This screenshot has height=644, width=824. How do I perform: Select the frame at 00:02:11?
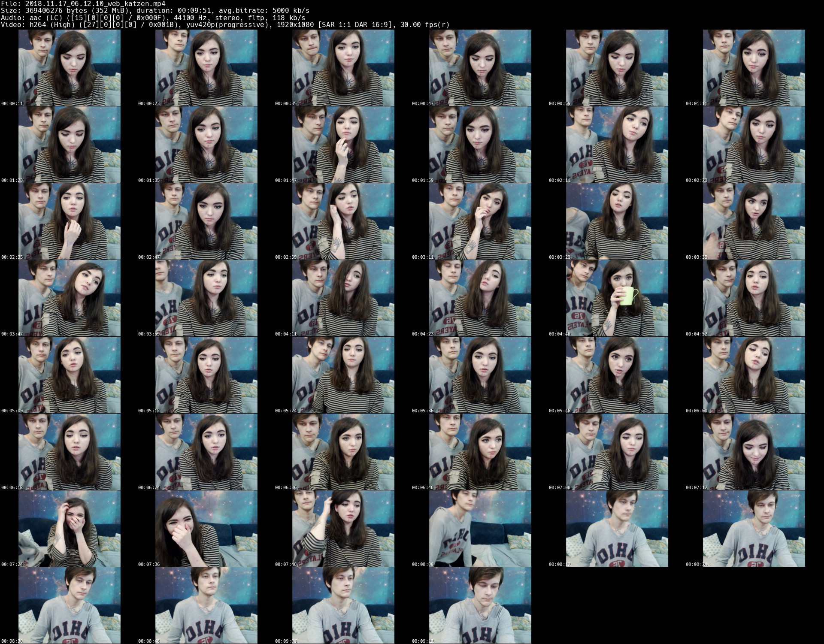click(617, 145)
